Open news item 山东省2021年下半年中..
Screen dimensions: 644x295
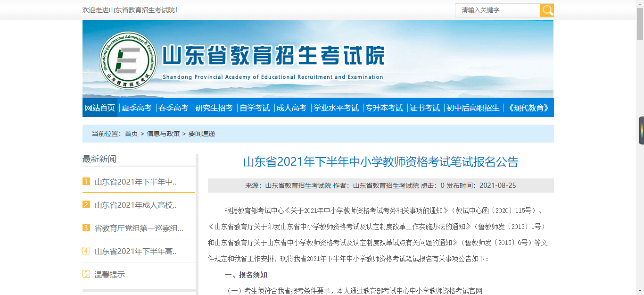pos(135,182)
